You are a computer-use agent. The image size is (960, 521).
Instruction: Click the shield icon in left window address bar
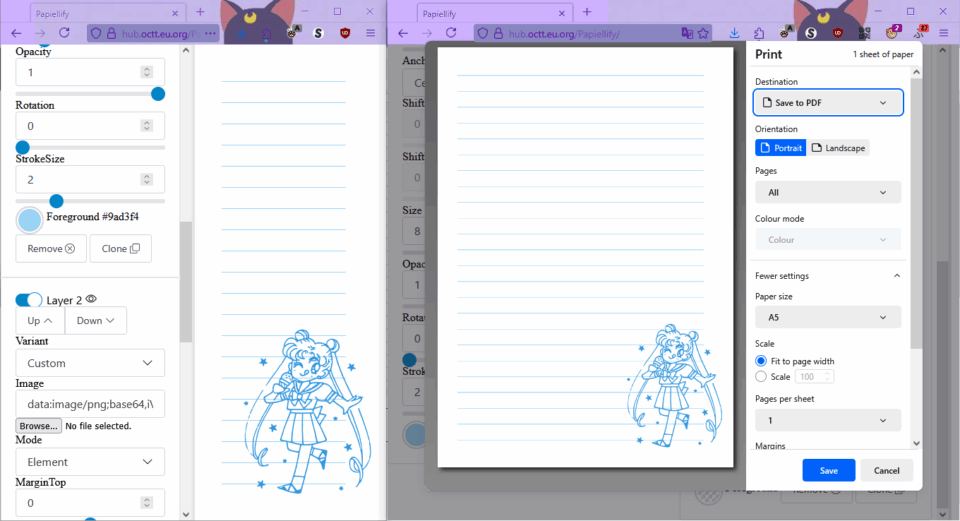click(x=96, y=33)
